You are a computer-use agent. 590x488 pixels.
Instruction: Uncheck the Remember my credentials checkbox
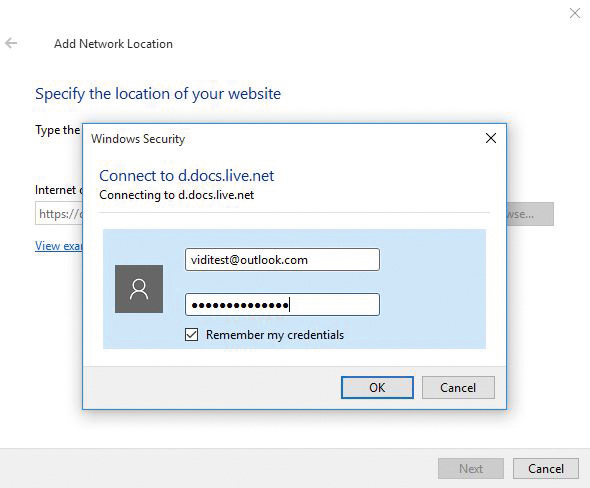coord(192,334)
